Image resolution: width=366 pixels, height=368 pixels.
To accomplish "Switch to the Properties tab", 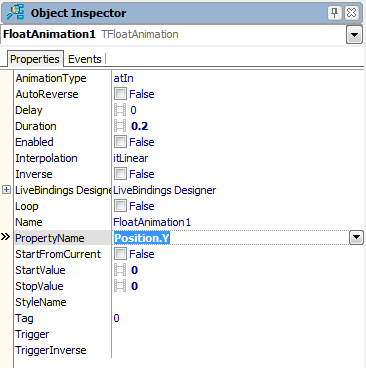I will (x=35, y=59).
